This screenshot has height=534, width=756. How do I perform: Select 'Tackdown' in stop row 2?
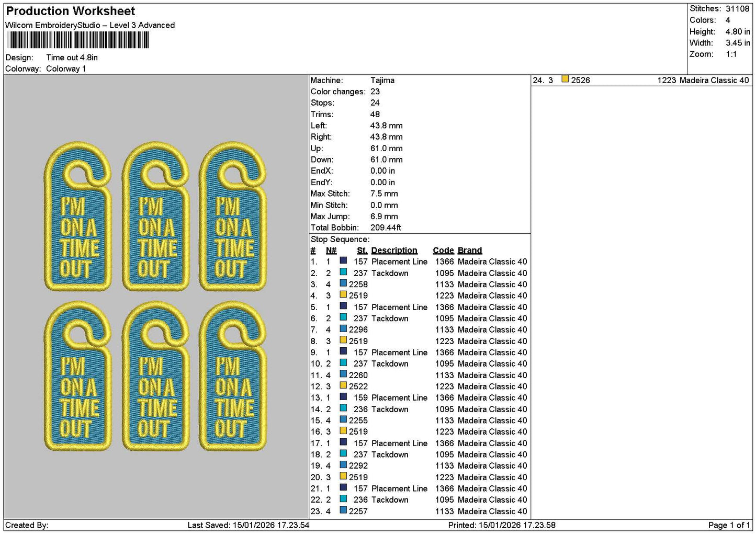[x=390, y=273]
